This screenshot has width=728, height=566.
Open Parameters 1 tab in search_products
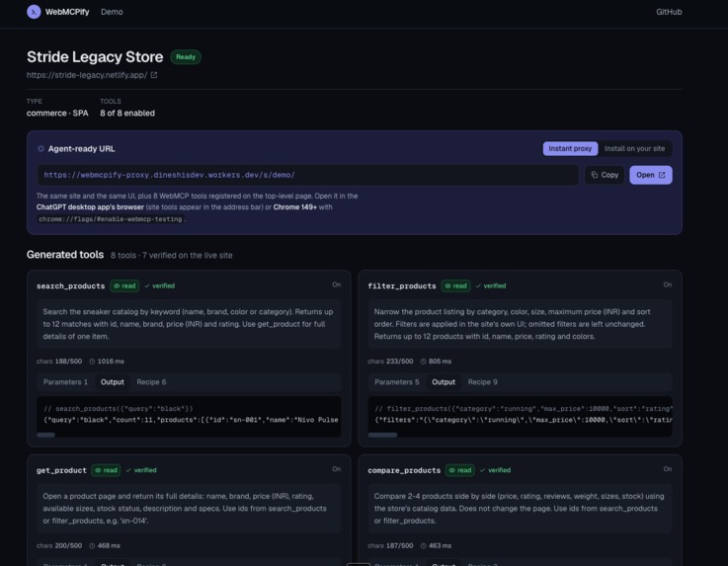pos(65,382)
